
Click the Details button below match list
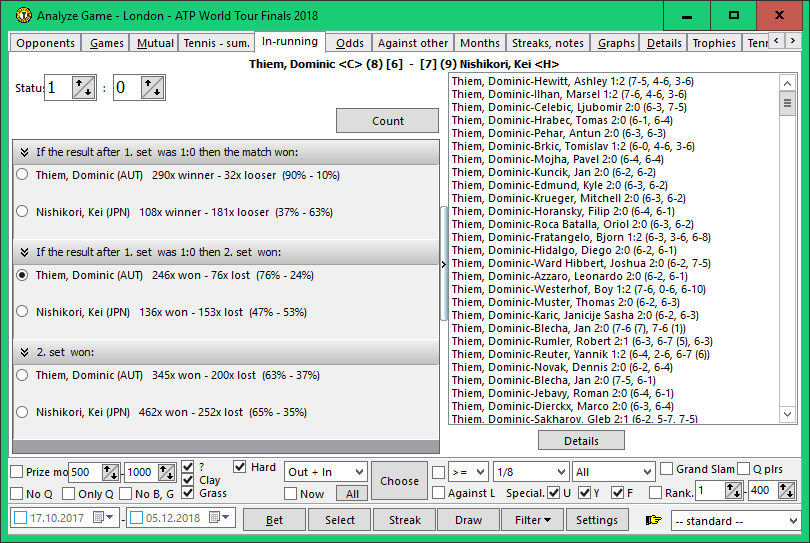(581, 440)
